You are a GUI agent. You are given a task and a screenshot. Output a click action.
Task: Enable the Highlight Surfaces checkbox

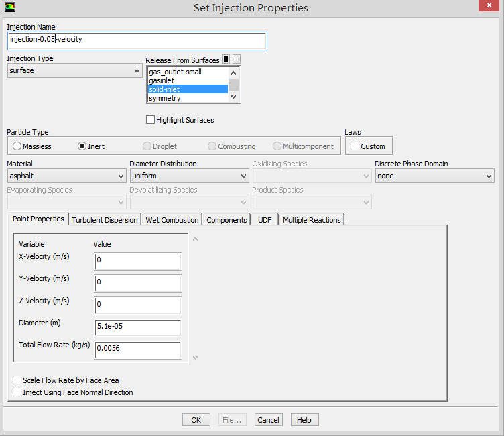151,120
